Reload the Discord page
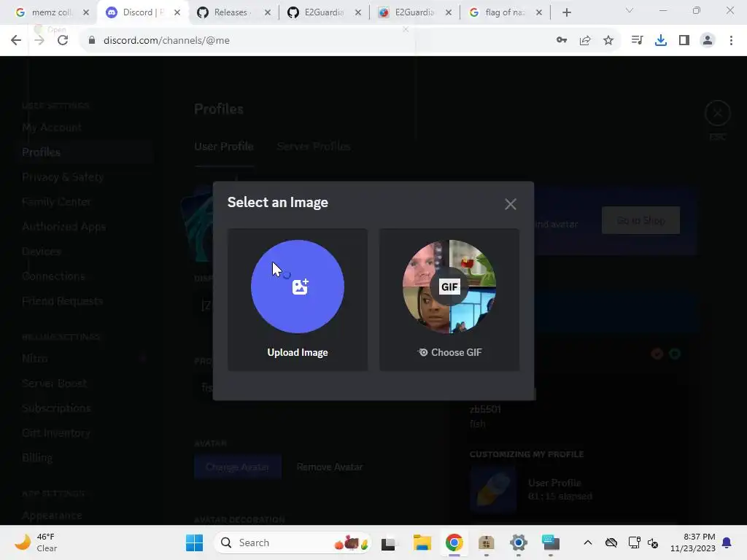Image resolution: width=747 pixels, height=560 pixels. point(63,41)
